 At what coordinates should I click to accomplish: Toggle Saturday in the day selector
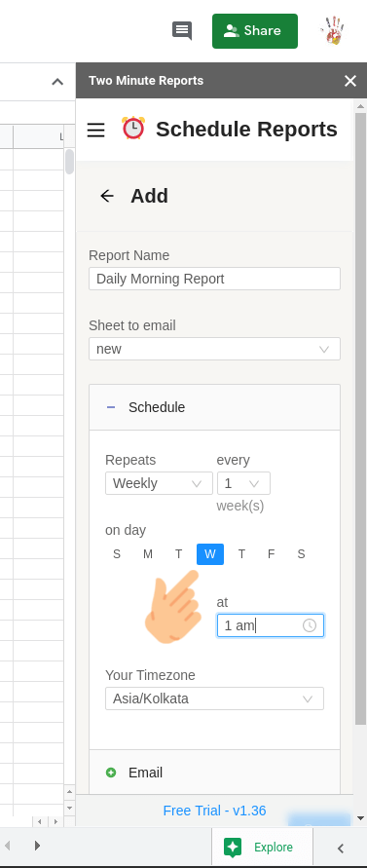pos(301,554)
